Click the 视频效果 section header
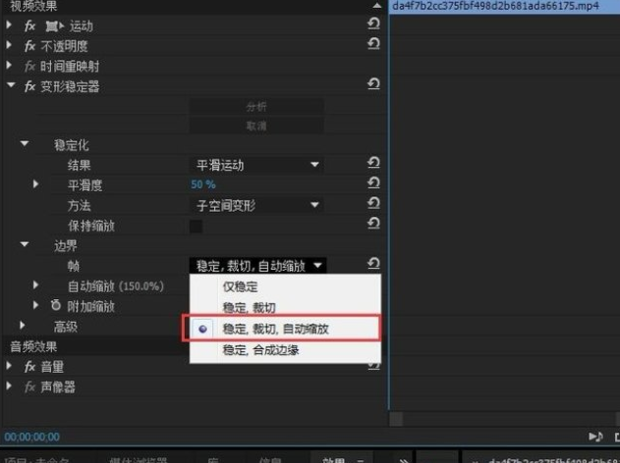 (x=34, y=6)
